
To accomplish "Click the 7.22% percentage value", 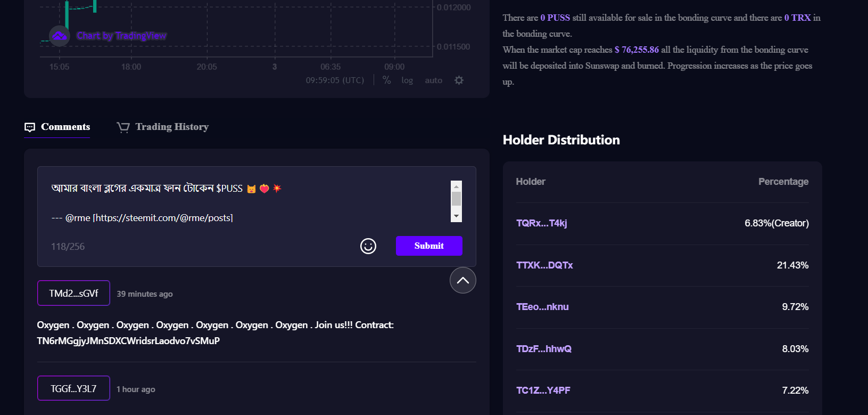I will (795, 390).
